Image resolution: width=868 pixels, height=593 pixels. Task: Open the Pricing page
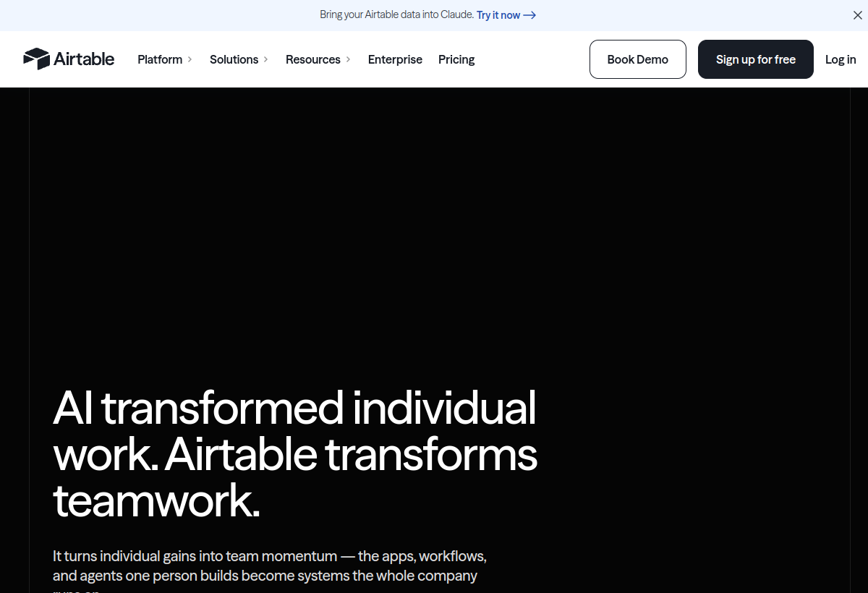coord(456,59)
